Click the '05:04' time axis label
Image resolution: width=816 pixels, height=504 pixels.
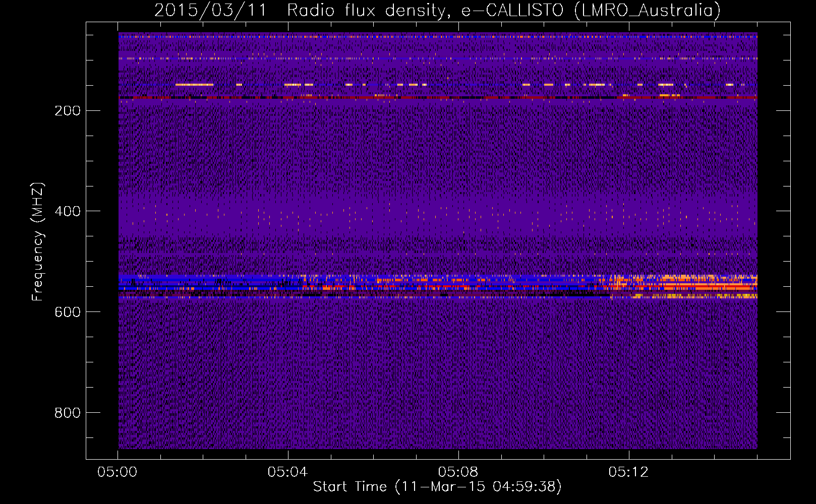[x=288, y=472]
